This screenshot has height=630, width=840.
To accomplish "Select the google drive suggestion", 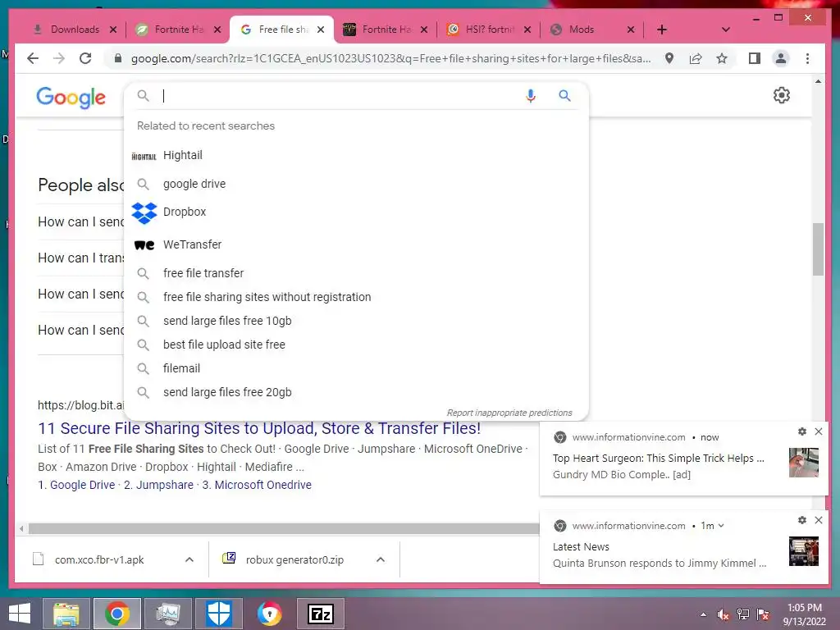I will coord(356,184).
